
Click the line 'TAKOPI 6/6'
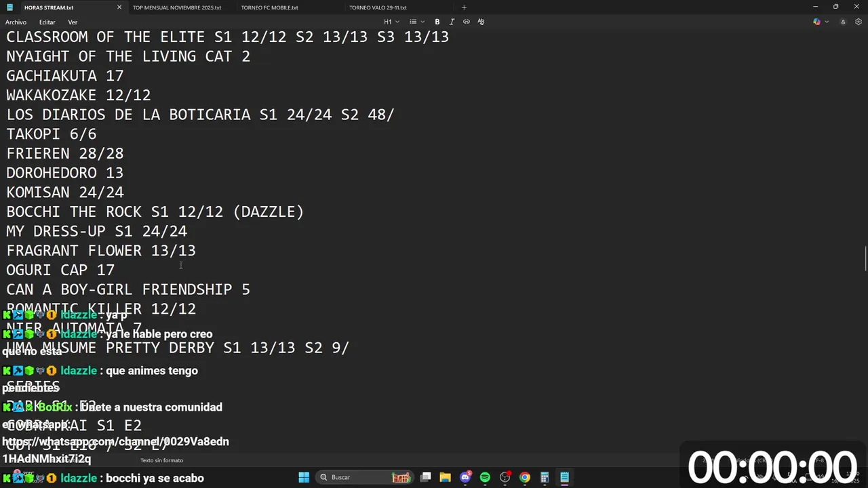tap(52, 134)
